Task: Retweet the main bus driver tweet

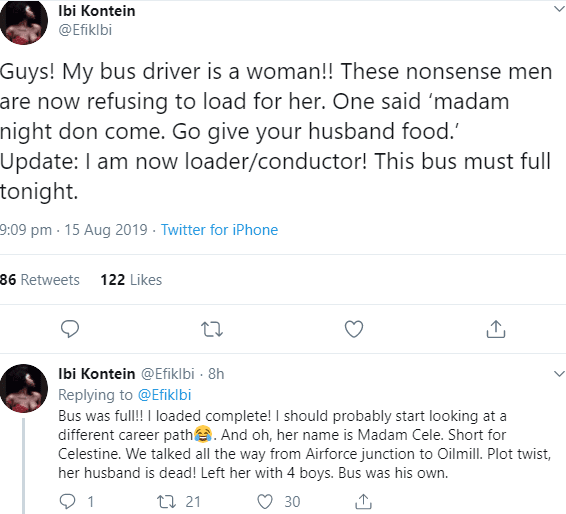Action: pyautogui.click(x=212, y=329)
